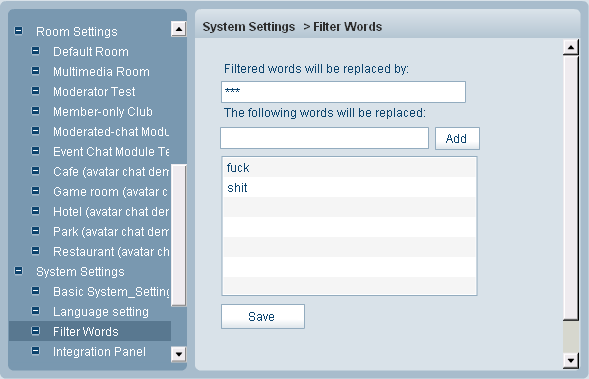Open the Default Room settings
The image size is (589, 379).
91,52
